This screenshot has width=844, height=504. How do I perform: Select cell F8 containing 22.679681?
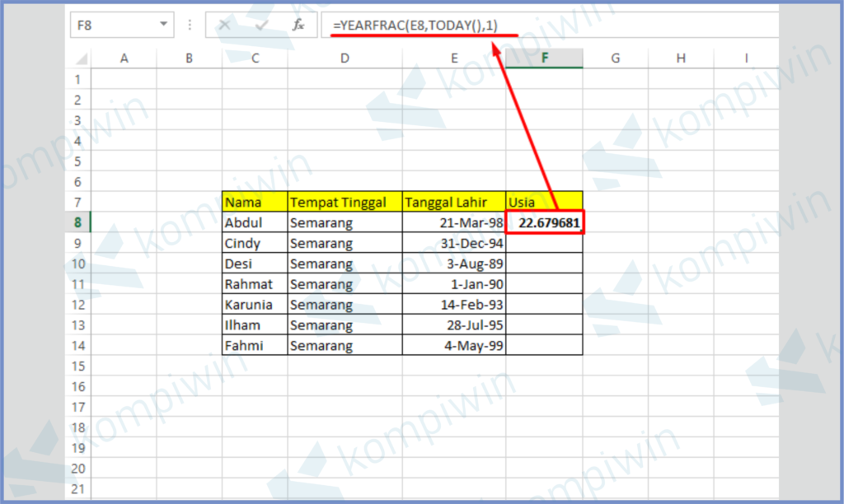(544, 222)
